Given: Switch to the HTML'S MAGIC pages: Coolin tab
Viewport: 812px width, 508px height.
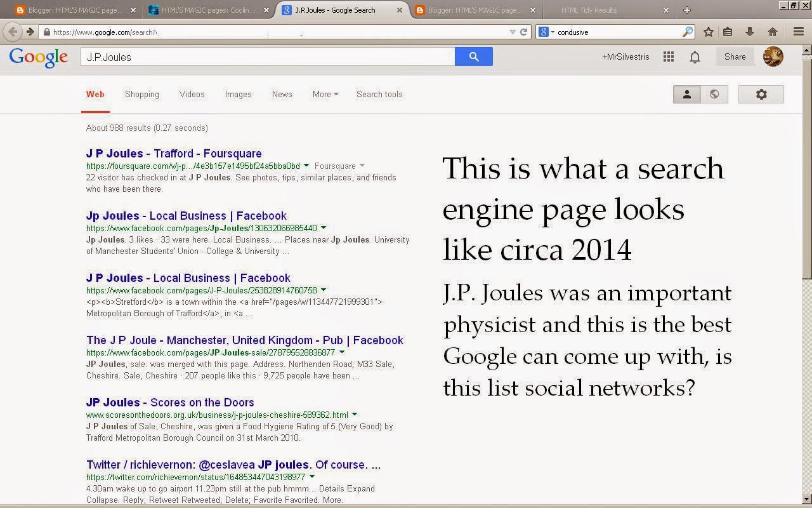Looking at the screenshot, I should [207, 10].
